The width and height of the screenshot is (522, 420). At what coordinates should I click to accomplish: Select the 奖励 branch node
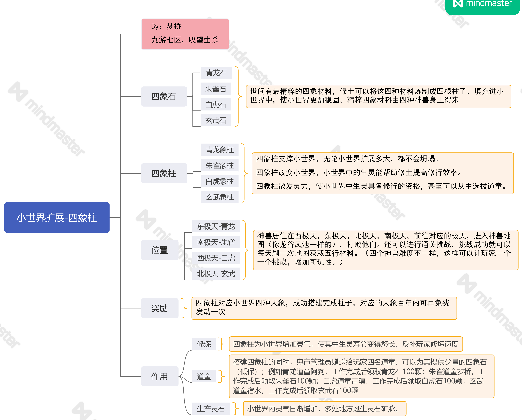tap(160, 308)
